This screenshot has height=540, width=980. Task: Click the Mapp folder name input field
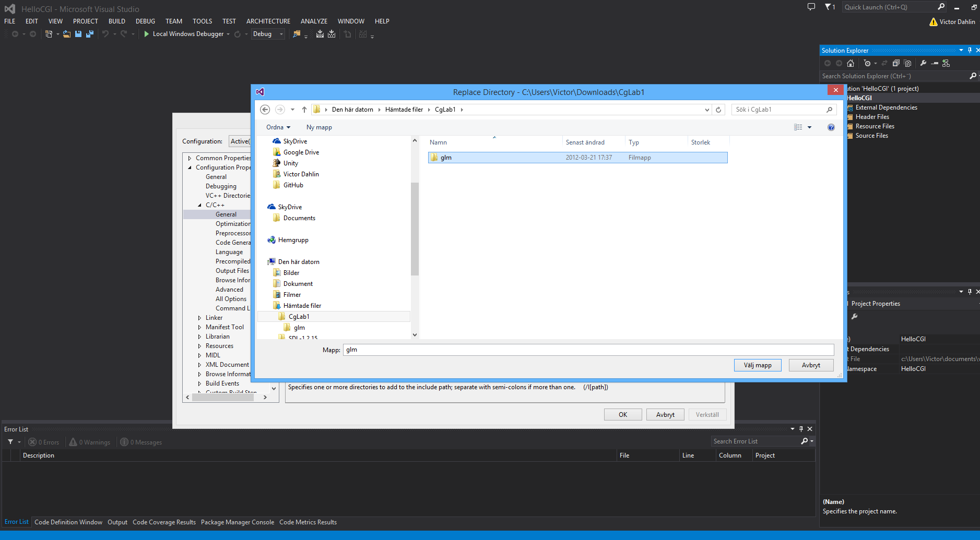pos(588,350)
